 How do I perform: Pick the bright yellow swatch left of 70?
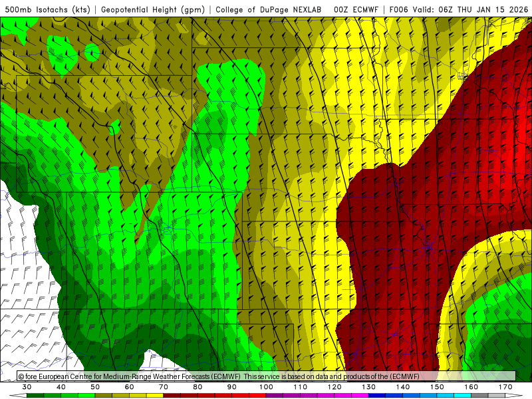tap(155, 396)
